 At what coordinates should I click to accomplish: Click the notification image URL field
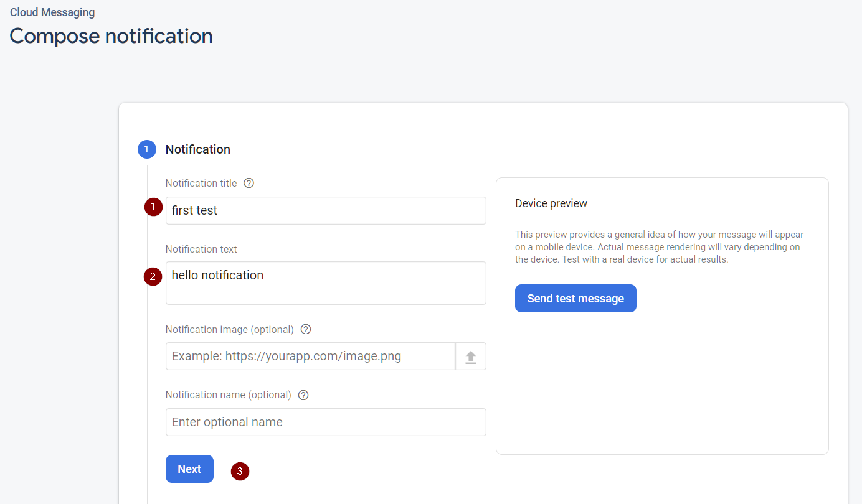310,357
